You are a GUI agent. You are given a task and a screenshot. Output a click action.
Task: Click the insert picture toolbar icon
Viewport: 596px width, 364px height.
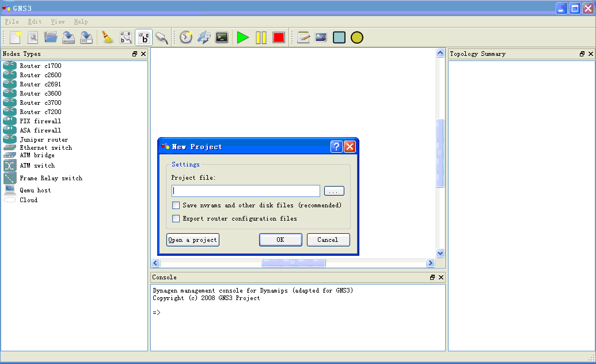tap(321, 37)
